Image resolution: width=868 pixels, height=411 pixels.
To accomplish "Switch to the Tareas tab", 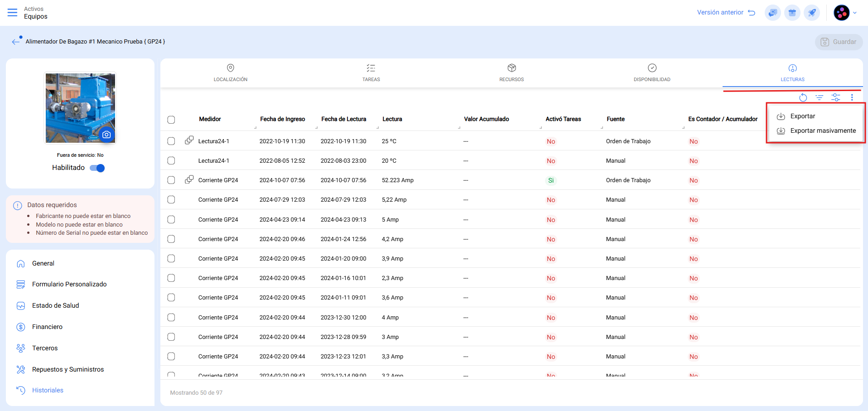I will pyautogui.click(x=371, y=73).
